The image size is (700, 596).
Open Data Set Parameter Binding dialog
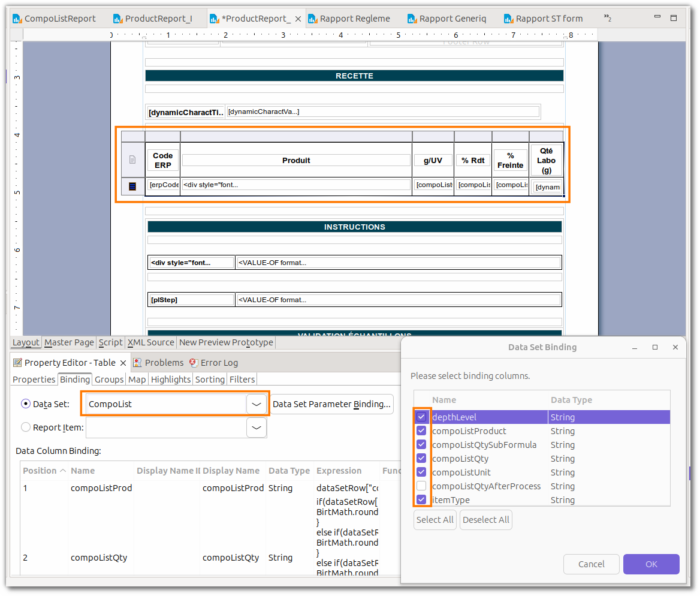tap(331, 404)
